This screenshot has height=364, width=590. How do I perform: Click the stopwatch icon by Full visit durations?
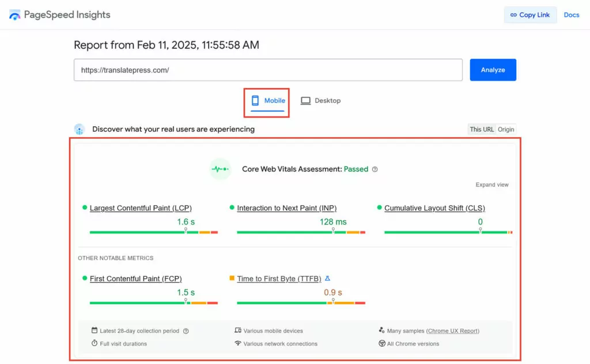click(x=94, y=343)
